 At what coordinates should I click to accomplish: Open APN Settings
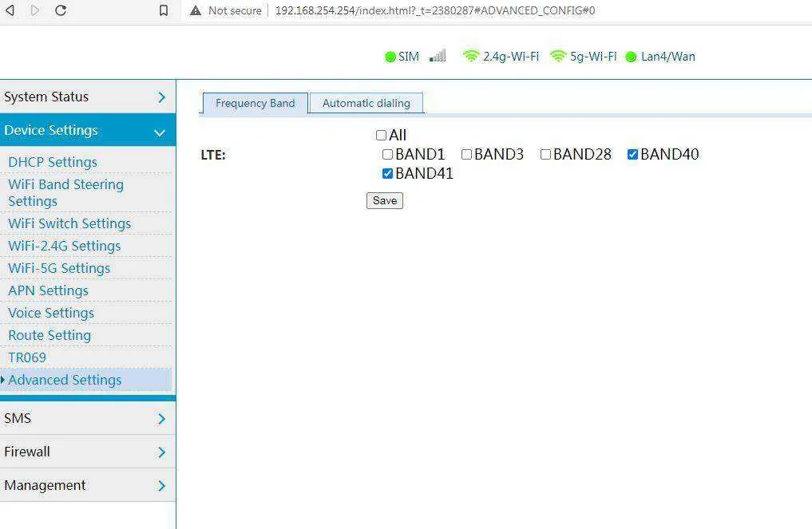point(48,290)
